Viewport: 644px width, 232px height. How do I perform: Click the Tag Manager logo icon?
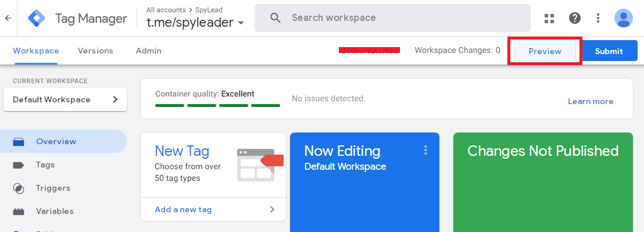tap(37, 18)
